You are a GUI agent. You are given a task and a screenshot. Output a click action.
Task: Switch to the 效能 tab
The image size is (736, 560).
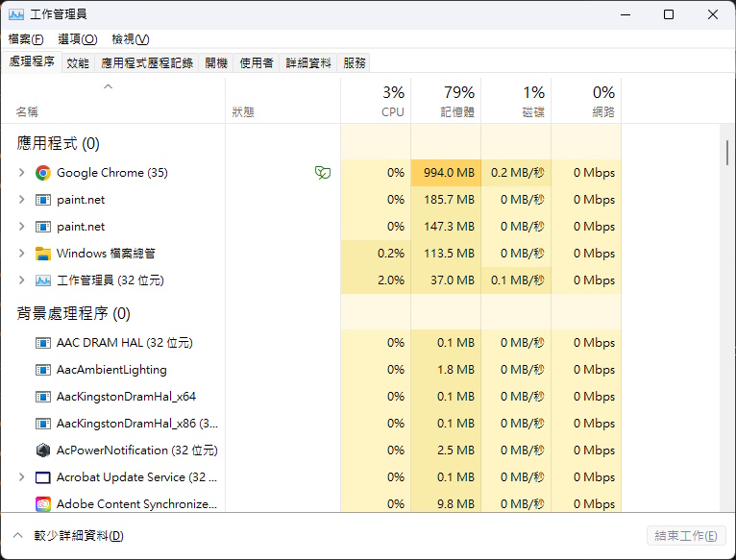click(78, 62)
